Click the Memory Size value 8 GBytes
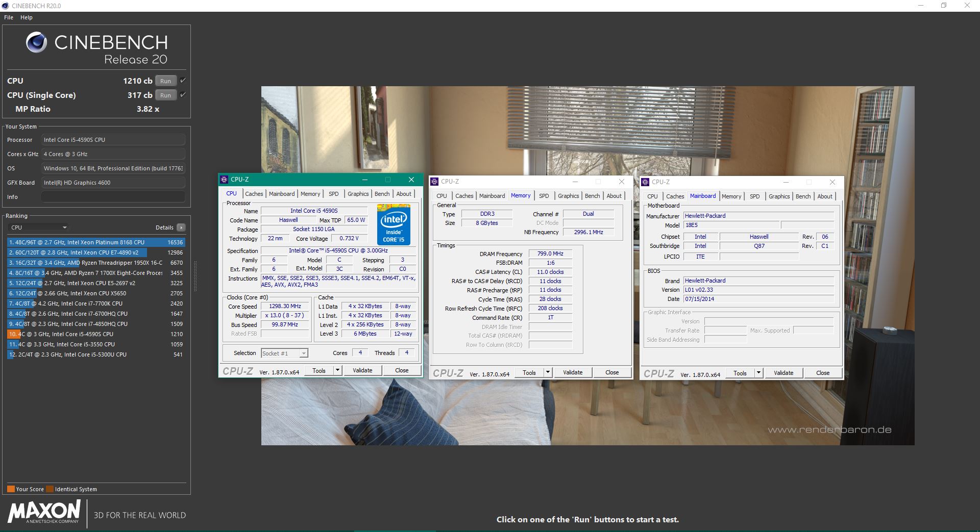This screenshot has width=980, height=532. point(486,223)
